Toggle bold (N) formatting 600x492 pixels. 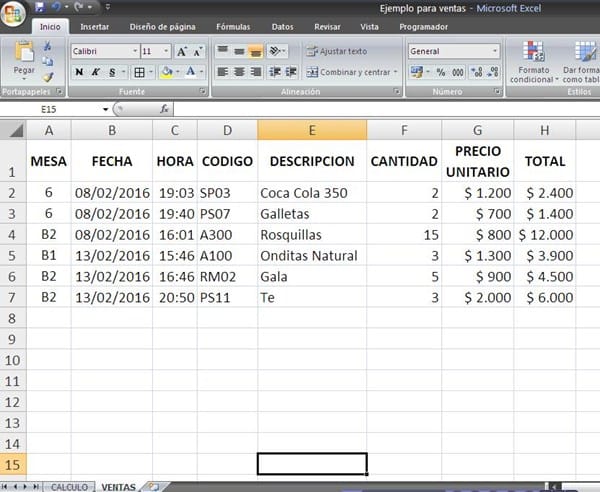click(79, 72)
